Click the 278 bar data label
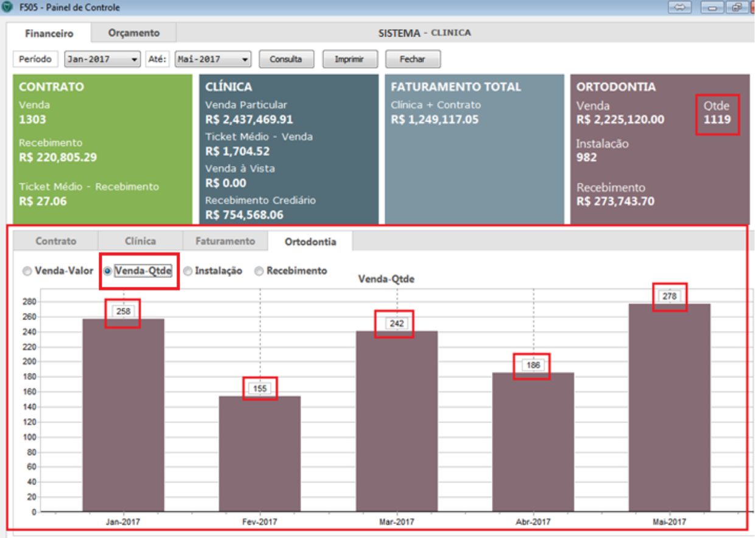The width and height of the screenshot is (756, 538). 670,296
